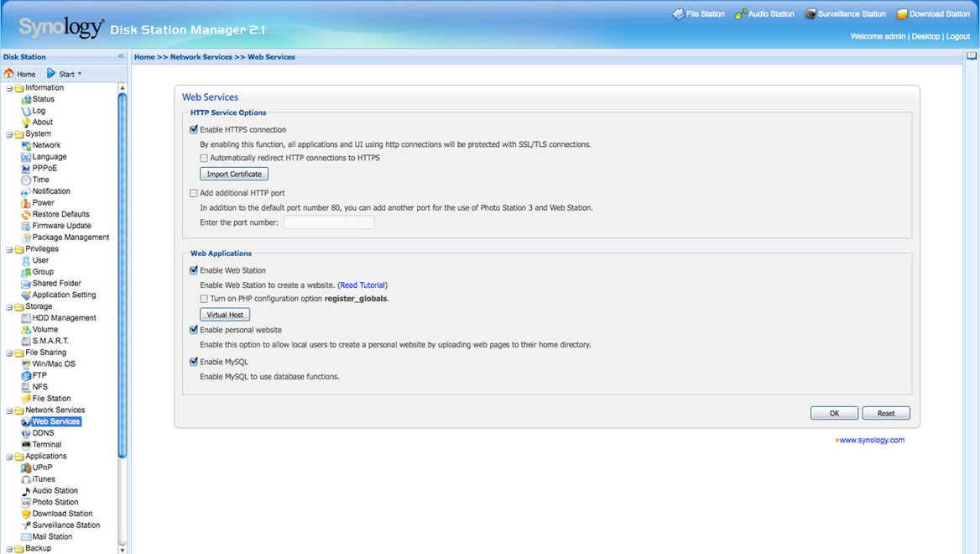The height and width of the screenshot is (554, 980).
Task: Check Add additional HTTP port
Action: pyautogui.click(x=194, y=193)
